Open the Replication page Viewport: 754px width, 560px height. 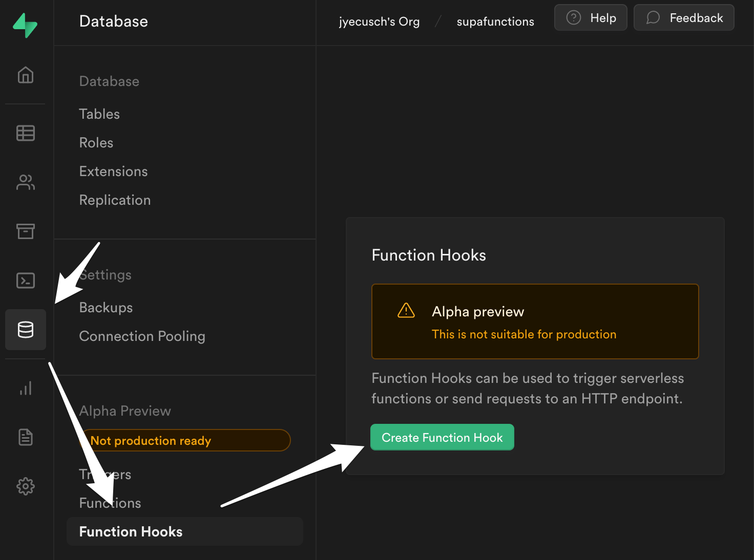[x=115, y=200]
